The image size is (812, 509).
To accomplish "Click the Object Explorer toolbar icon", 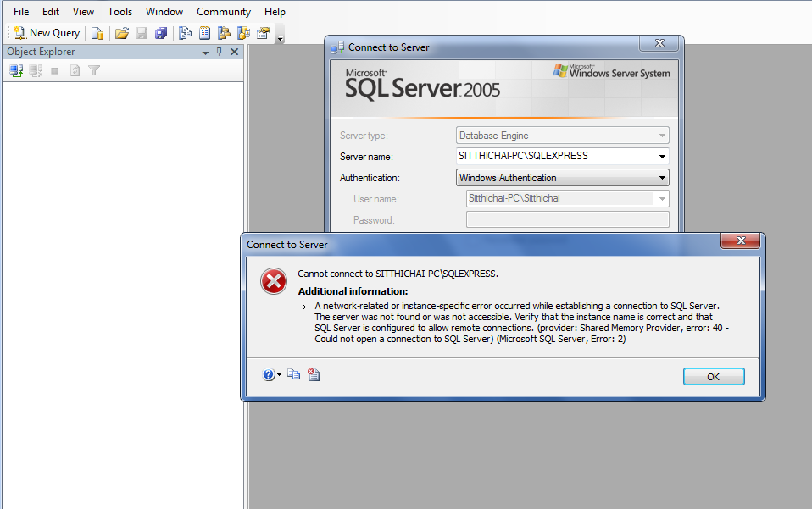I will point(224,33).
